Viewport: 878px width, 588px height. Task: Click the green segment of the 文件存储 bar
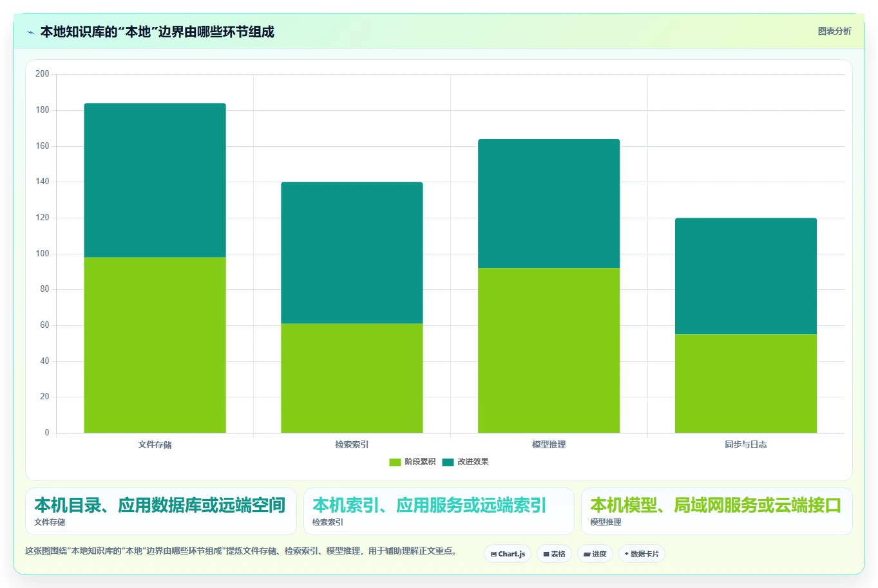pos(155,345)
